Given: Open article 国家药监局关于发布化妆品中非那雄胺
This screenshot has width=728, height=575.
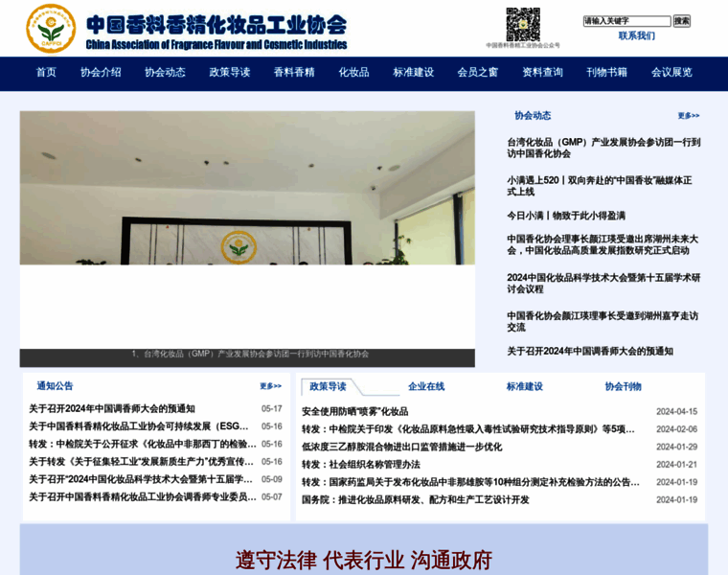Looking at the screenshot, I should point(470,482).
